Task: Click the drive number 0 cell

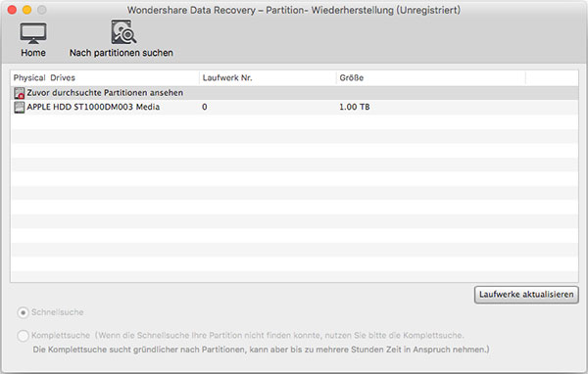Action: [205, 107]
